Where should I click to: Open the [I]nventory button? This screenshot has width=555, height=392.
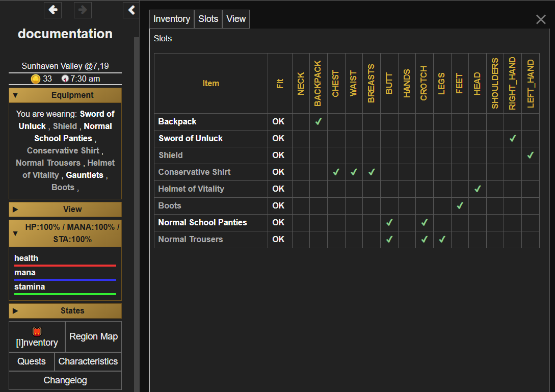(x=37, y=337)
